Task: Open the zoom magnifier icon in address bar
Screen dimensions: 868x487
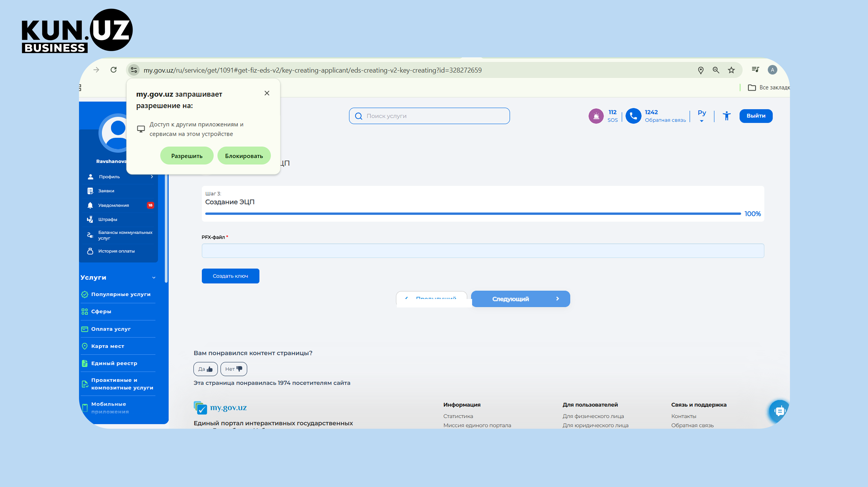Action: tap(716, 70)
